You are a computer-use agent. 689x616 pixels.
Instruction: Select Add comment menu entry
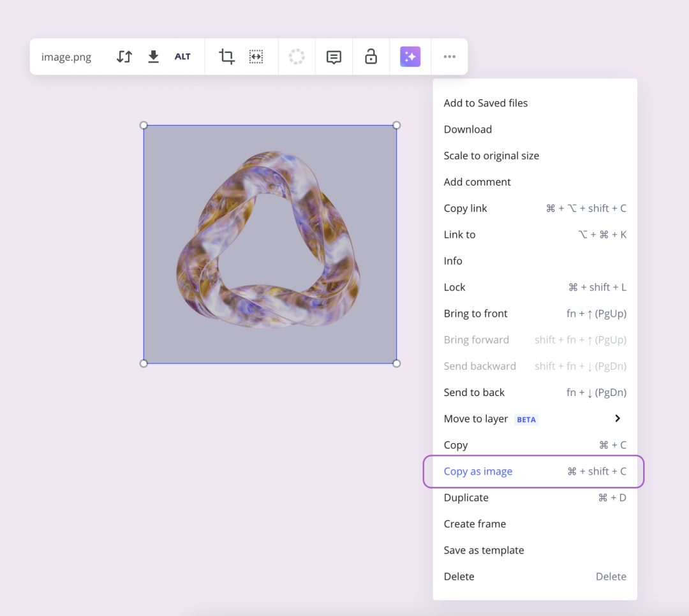tap(535, 182)
